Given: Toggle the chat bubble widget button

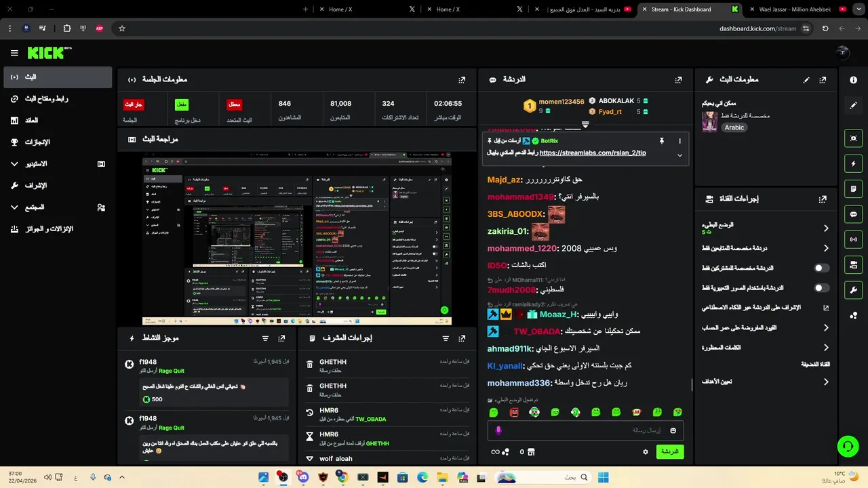Looking at the screenshot, I should [x=853, y=214].
